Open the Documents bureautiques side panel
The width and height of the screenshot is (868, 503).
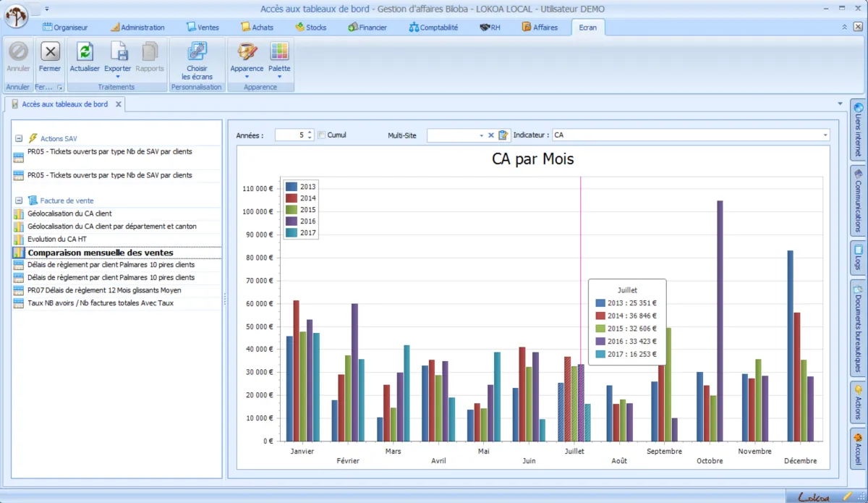point(858,328)
